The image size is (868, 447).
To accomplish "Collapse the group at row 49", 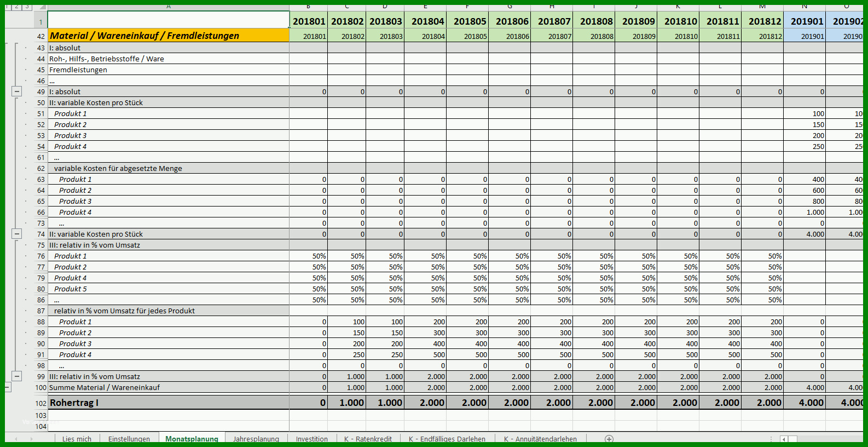I will pyautogui.click(x=17, y=91).
